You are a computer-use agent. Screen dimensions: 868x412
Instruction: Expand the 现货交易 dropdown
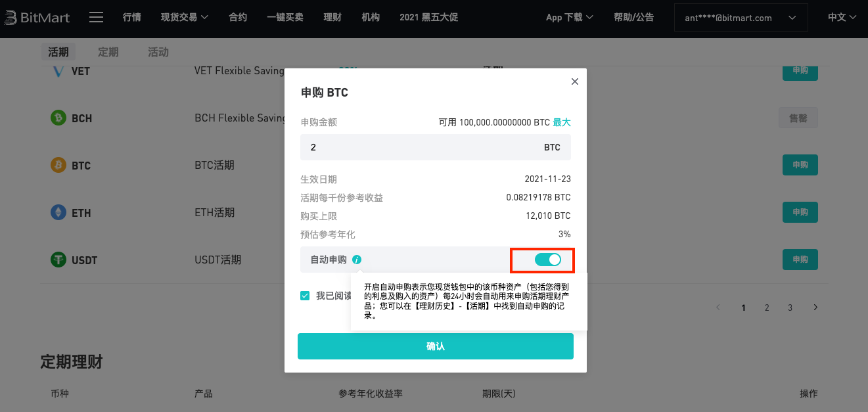(x=185, y=17)
